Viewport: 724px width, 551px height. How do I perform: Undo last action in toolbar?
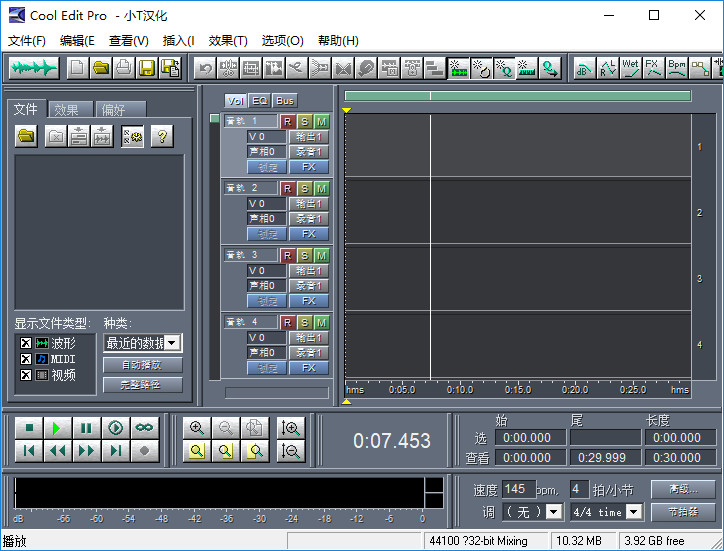click(205, 69)
